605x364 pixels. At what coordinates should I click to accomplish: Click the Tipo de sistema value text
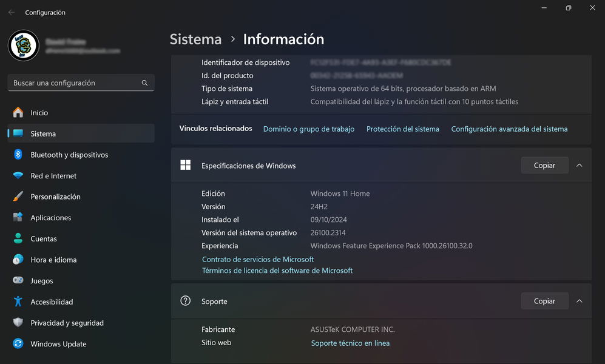click(403, 89)
